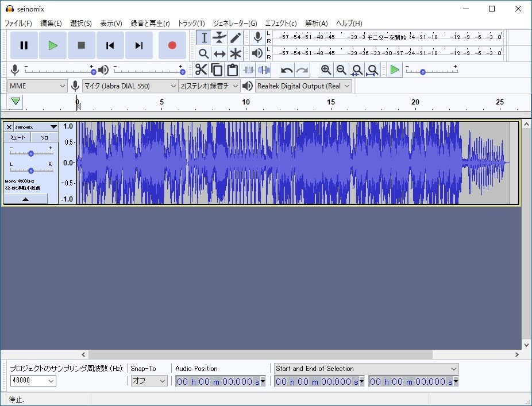Click the Trim audio icon
Screen dimensions: 532x406
(x=248, y=70)
